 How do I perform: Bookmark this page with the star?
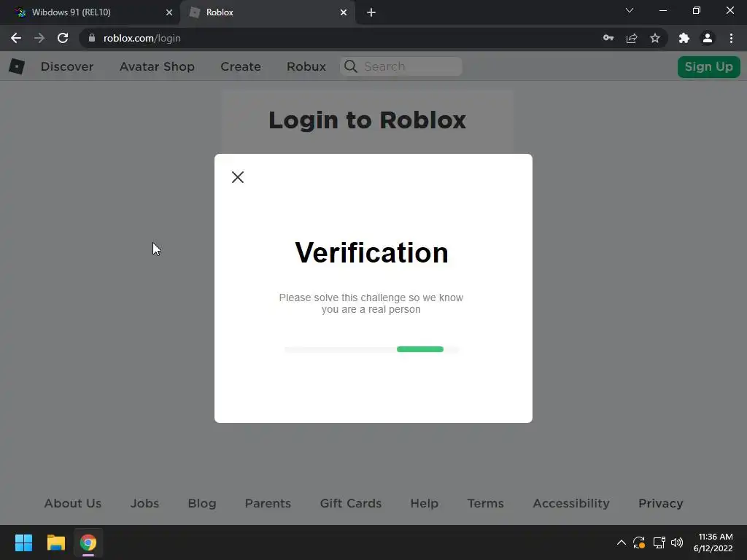click(655, 38)
